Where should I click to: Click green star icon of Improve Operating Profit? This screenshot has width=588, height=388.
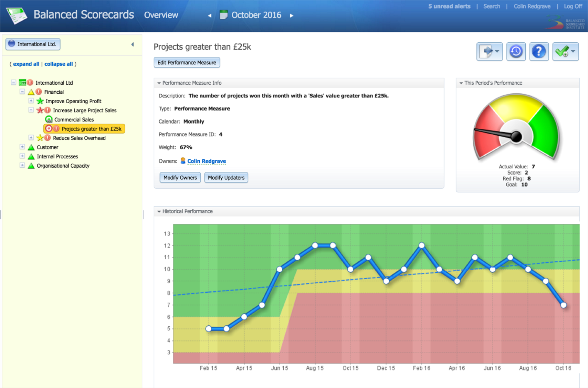click(40, 101)
